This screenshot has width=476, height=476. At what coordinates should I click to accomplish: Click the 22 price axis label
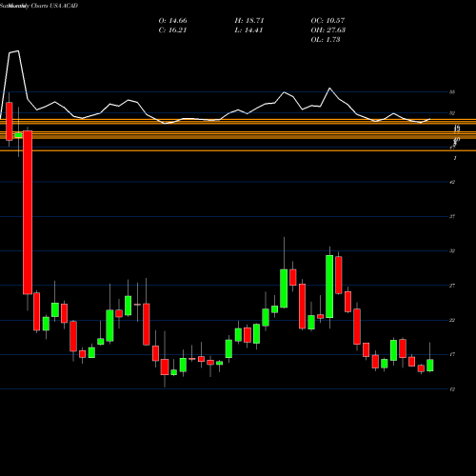(452, 320)
